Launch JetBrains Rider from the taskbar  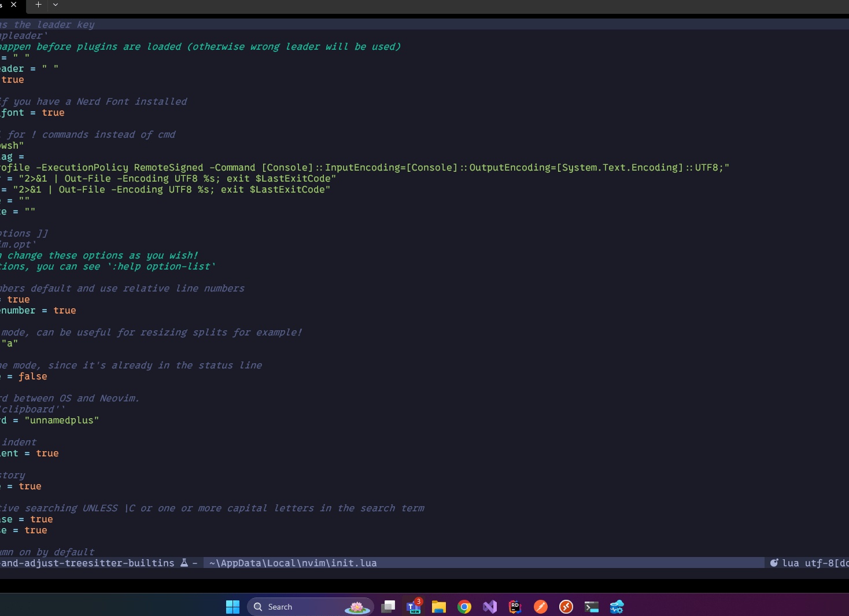[515, 607]
